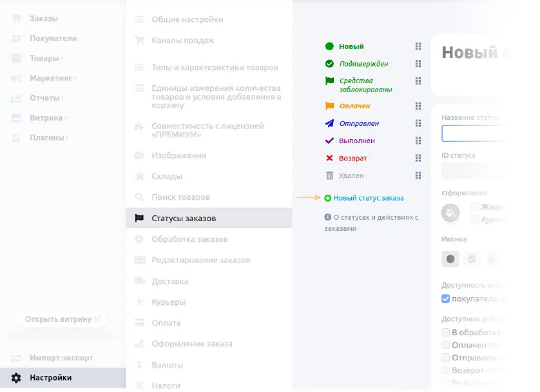Open 'Доставка' settings section

169,281
